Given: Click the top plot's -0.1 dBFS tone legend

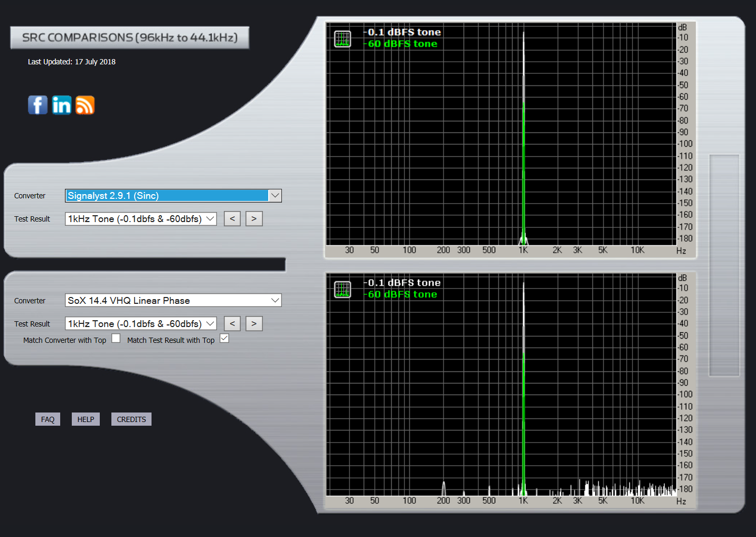Looking at the screenshot, I should point(402,32).
